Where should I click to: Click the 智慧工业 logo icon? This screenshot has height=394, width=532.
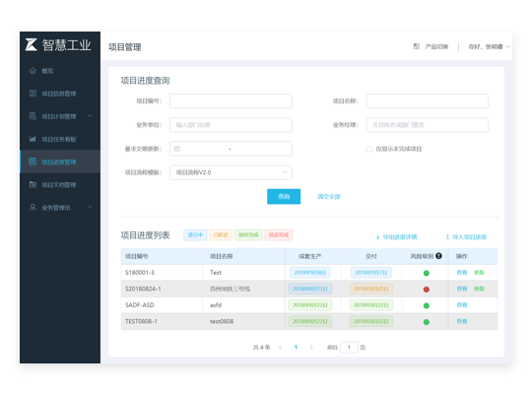point(32,44)
